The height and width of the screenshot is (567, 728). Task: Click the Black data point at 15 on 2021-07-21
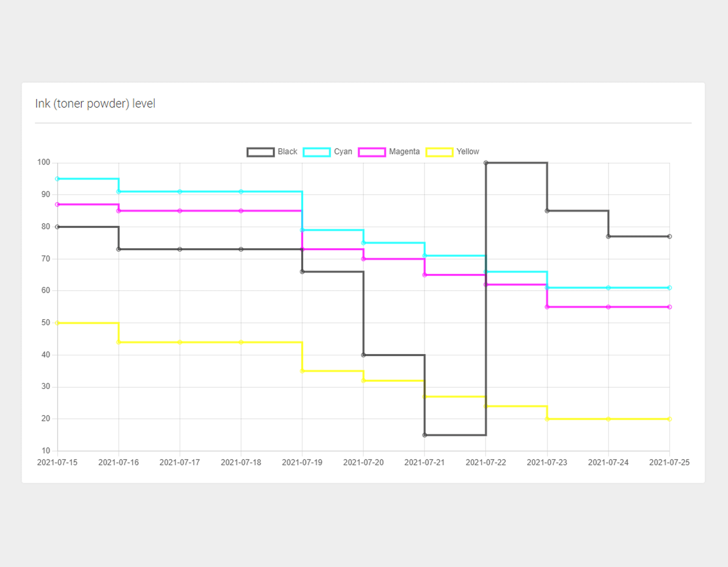(425, 435)
